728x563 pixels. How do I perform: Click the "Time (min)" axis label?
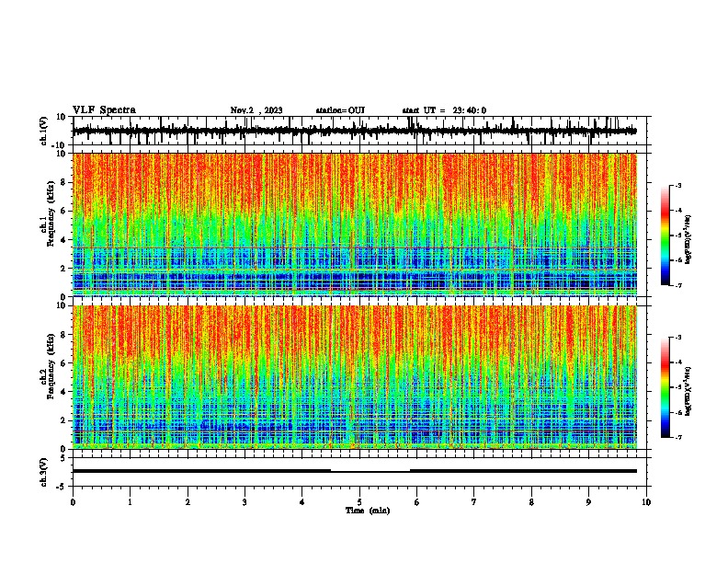point(368,511)
